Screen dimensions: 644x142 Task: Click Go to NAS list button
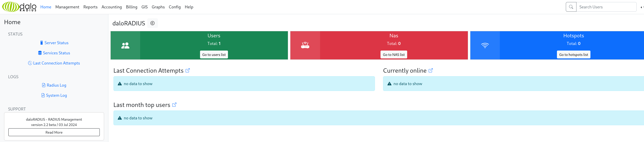[394, 55]
